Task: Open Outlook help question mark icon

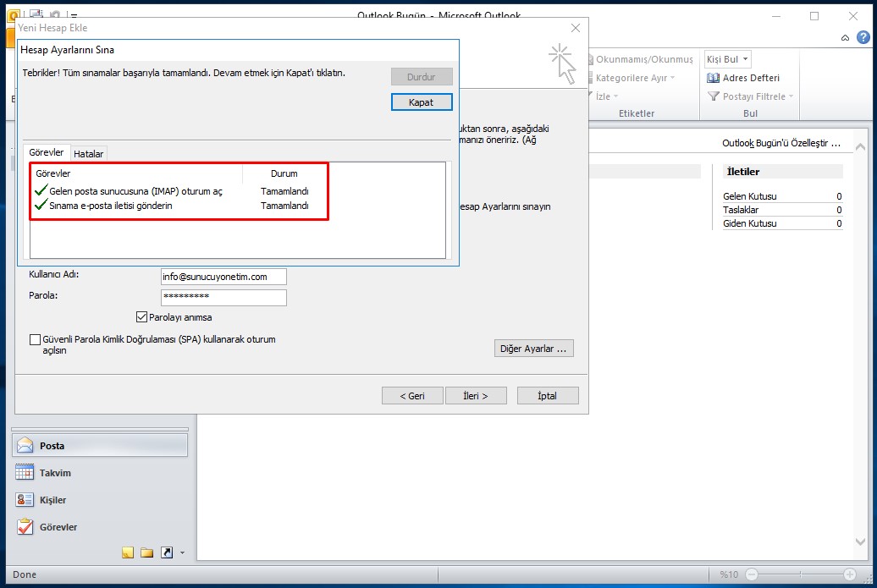Action: pyautogui.click(x=863, y=37)
